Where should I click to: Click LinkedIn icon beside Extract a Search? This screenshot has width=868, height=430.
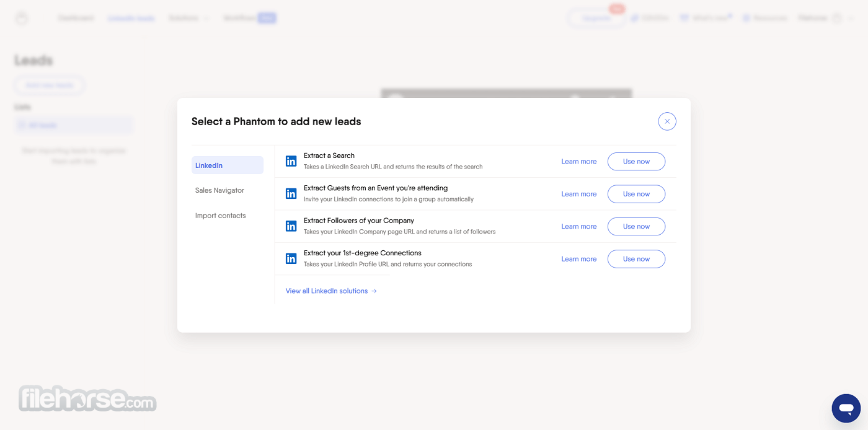291,161
